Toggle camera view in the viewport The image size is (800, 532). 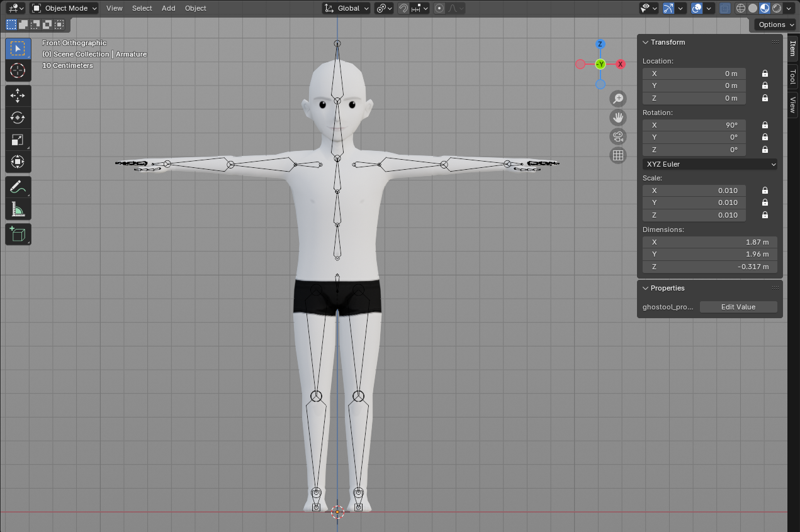coord(618,136)
